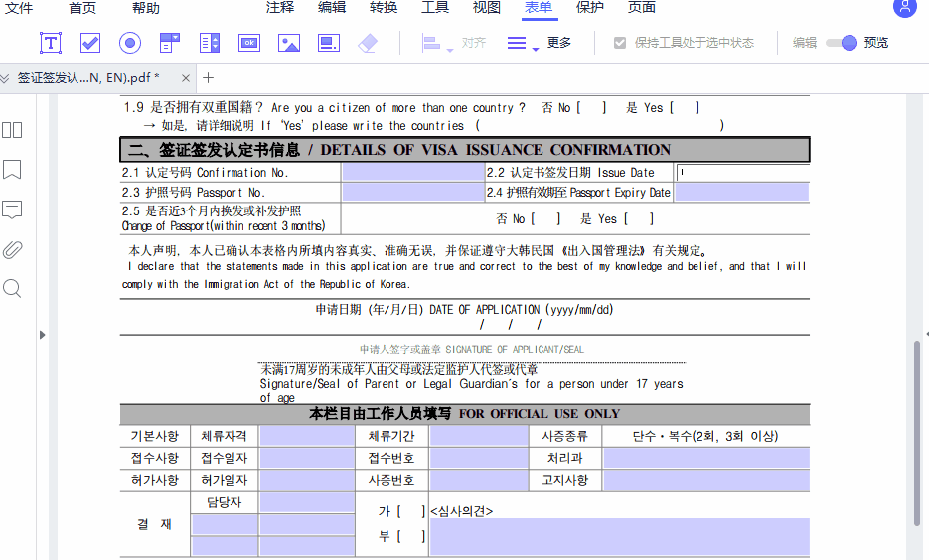
Task: Click the 认定号码 Confirmation No. field
Action: [x=413, y=172]
